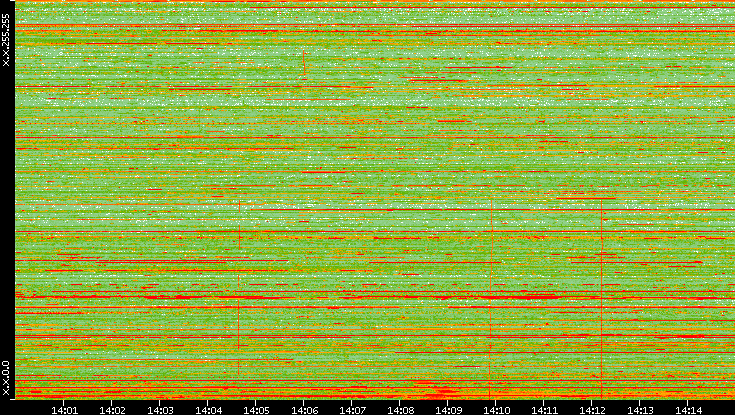
Task: Select the 14:02 time axis label
Action: [112, 410]
